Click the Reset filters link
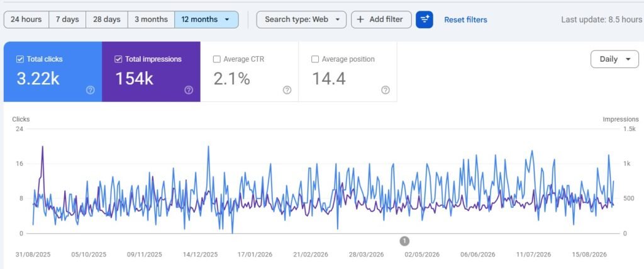Screen dimensions: 644x269 click(x=466, y=20)
